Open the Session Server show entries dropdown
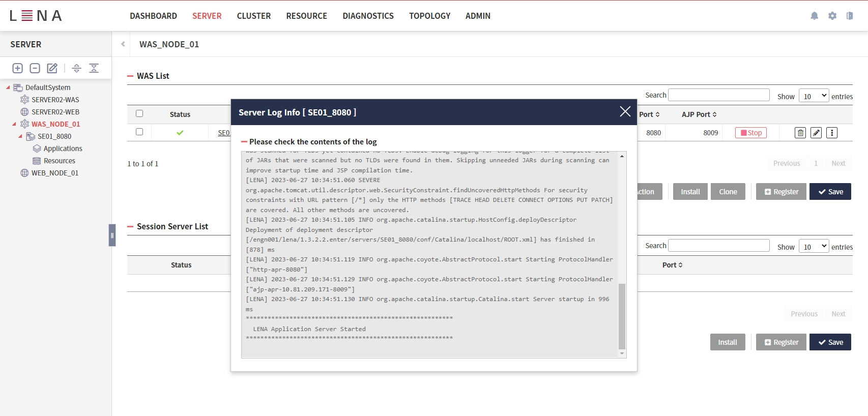 814,247
